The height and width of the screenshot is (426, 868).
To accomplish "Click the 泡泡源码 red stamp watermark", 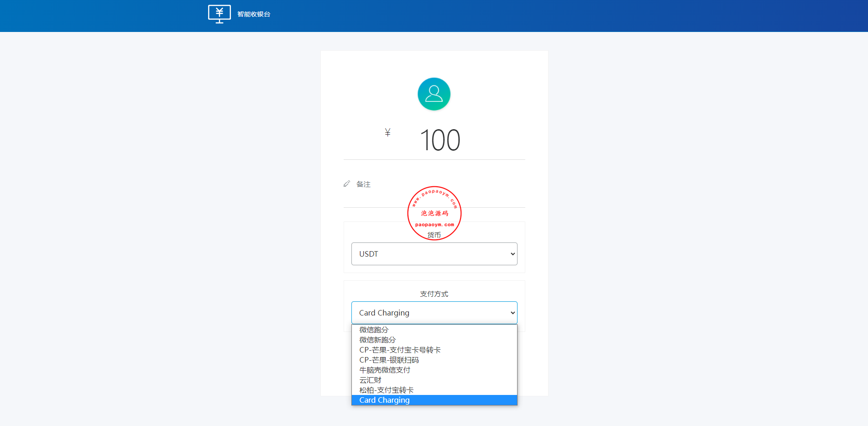I will pyautogui.click(x=434, y=213).
